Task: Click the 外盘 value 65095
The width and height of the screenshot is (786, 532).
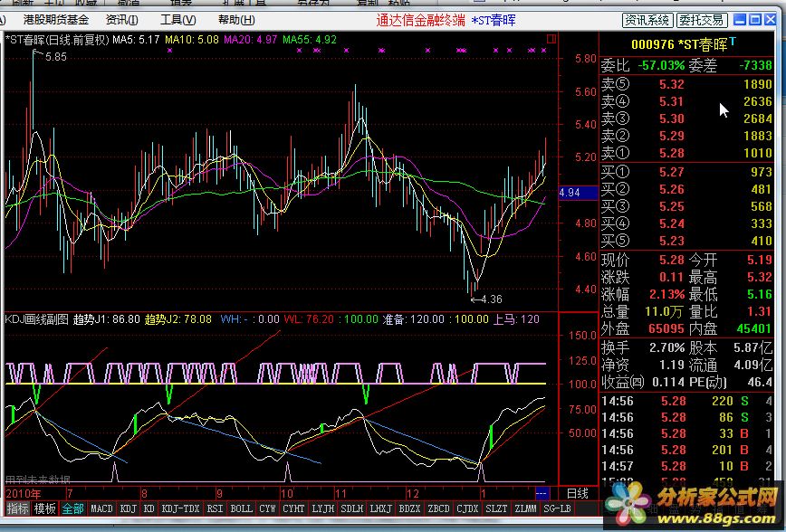Action: pyautogui.click(x=666, y=329)
